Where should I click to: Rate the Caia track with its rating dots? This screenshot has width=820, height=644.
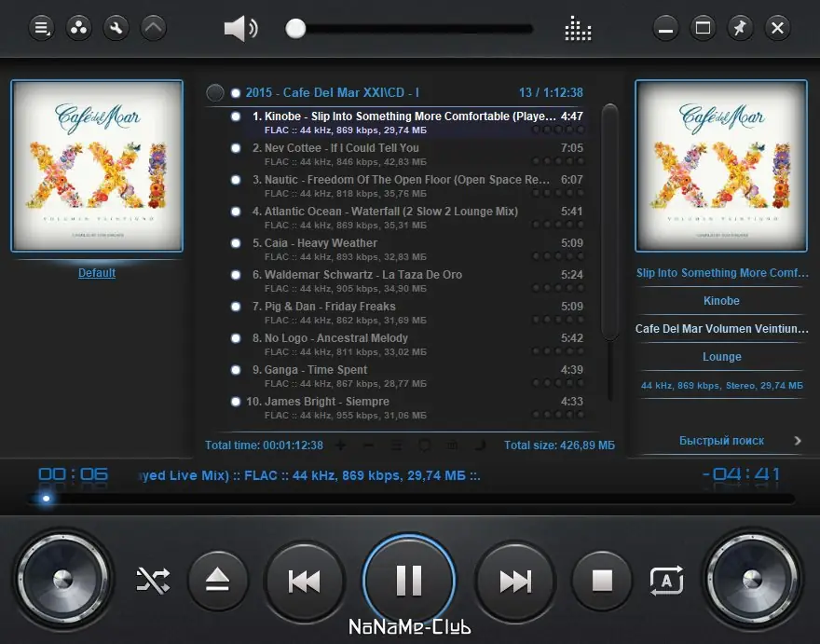click(x=557, y=256)
